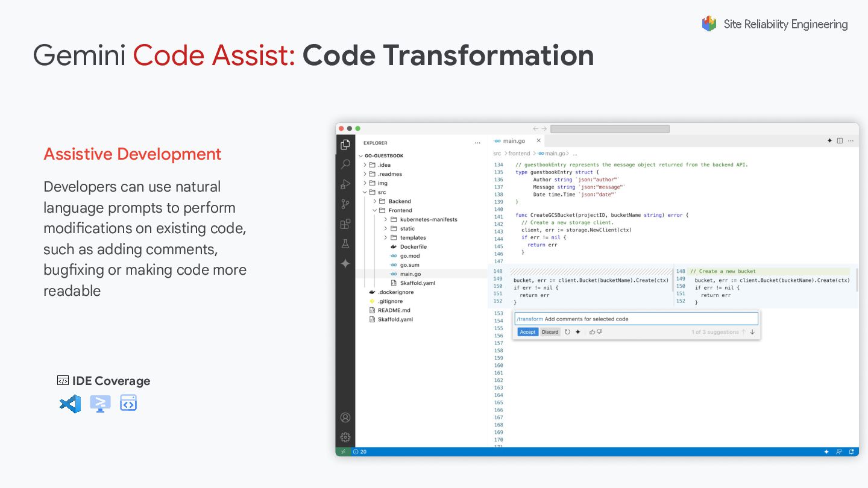This screenshot has height=488, width=868.
Task: Expand the .readmes folder
Action: [x=365, y=174]
